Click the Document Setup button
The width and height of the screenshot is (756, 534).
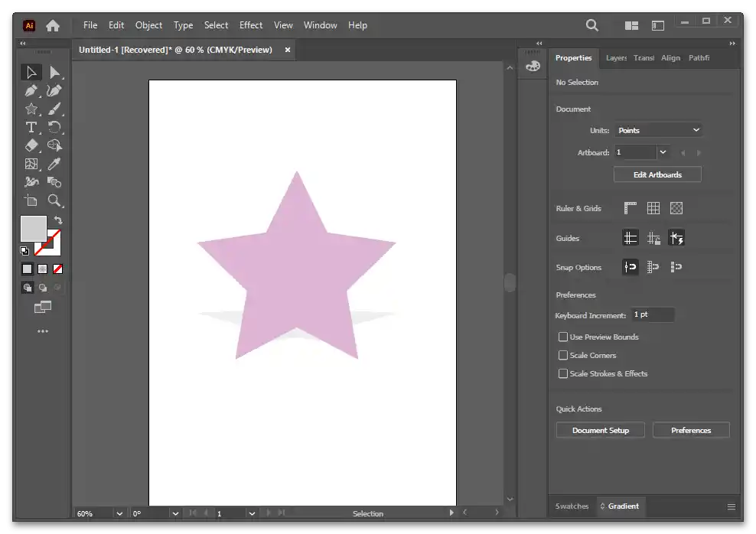click(x=600, y=431)
